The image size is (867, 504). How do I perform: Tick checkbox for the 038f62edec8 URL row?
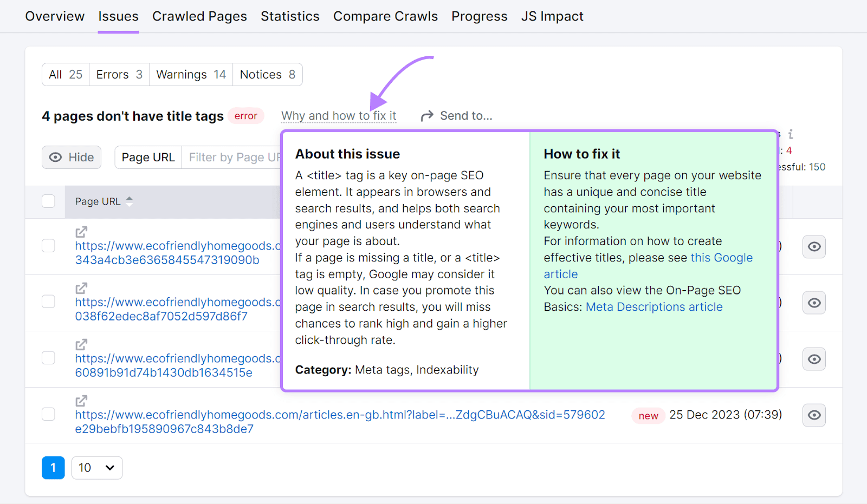tap(49, 302)
